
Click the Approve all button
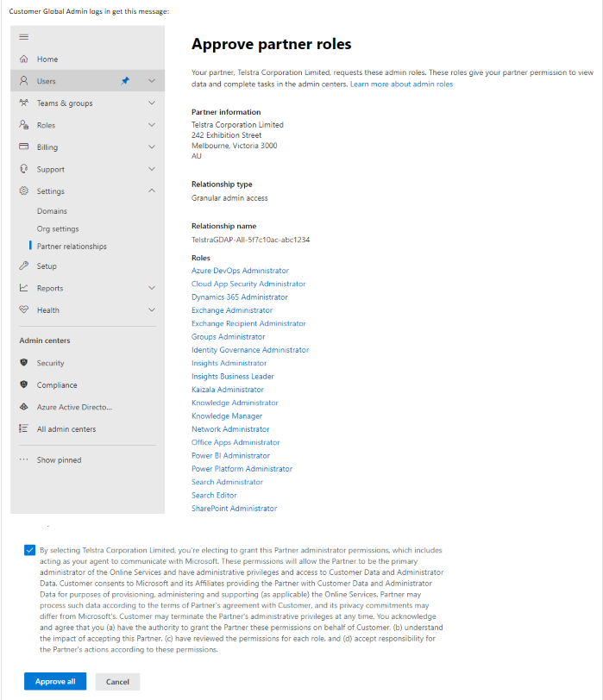pyautogui.click(x=55, y=681)
